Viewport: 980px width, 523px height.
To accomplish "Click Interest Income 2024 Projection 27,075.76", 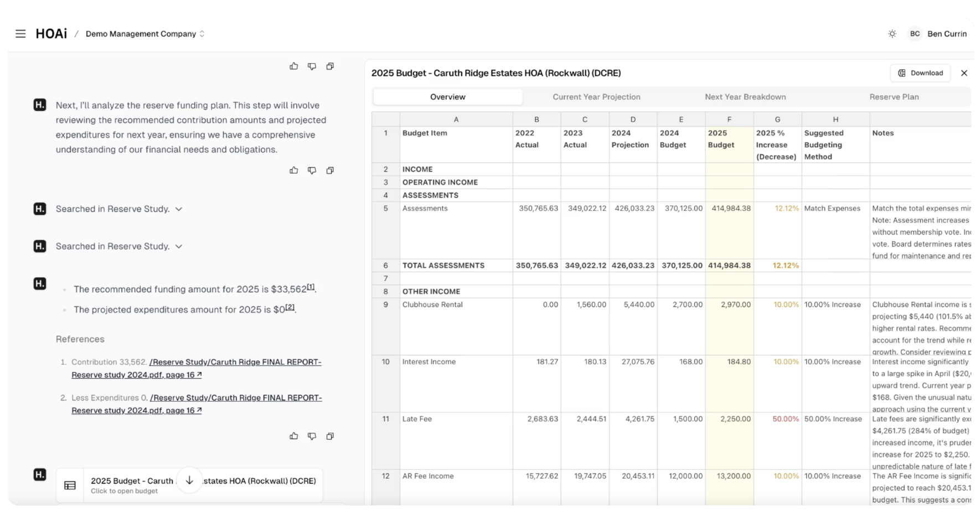I will point(633,384).
